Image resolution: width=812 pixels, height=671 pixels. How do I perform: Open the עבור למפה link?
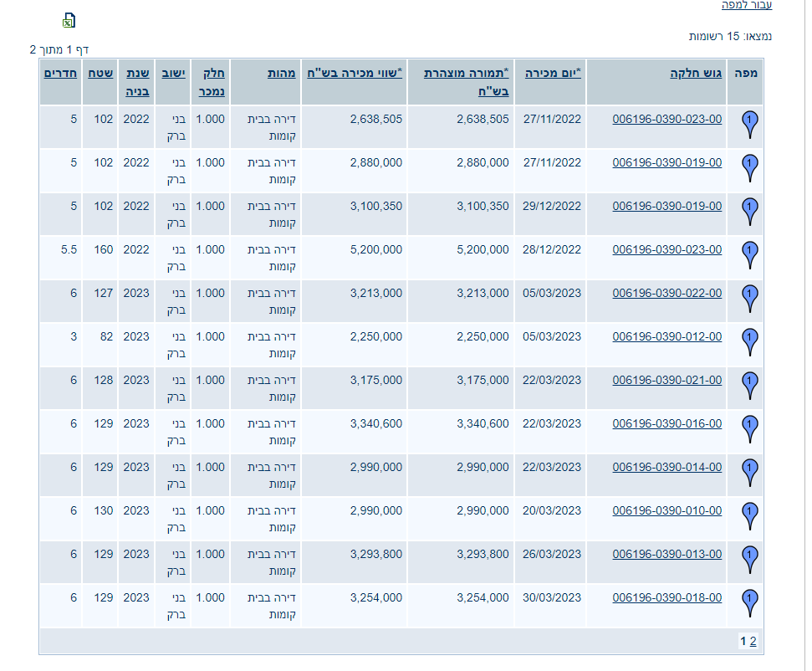(747, 5)
